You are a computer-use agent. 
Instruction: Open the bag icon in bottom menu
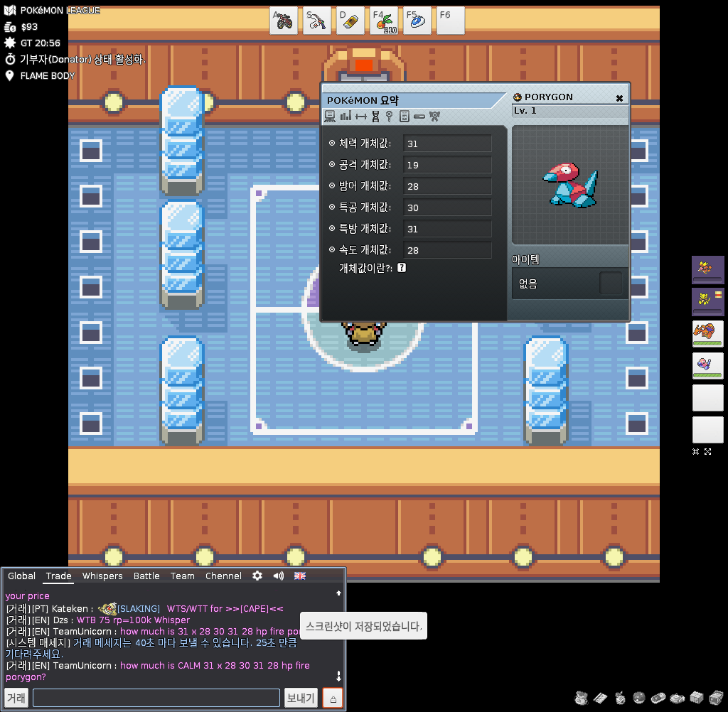tap(582, 697)
